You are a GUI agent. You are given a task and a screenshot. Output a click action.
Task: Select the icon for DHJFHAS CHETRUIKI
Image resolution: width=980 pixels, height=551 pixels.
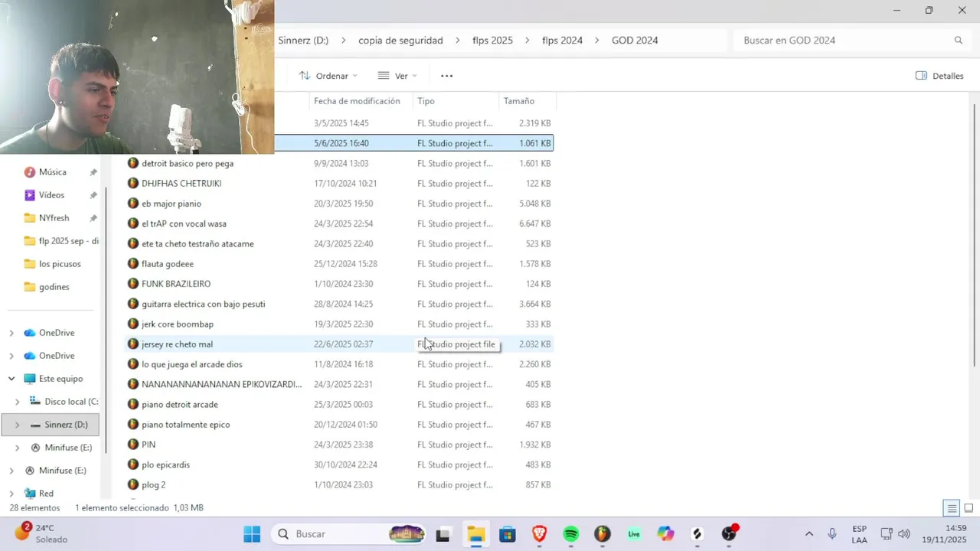pos(133,184)
